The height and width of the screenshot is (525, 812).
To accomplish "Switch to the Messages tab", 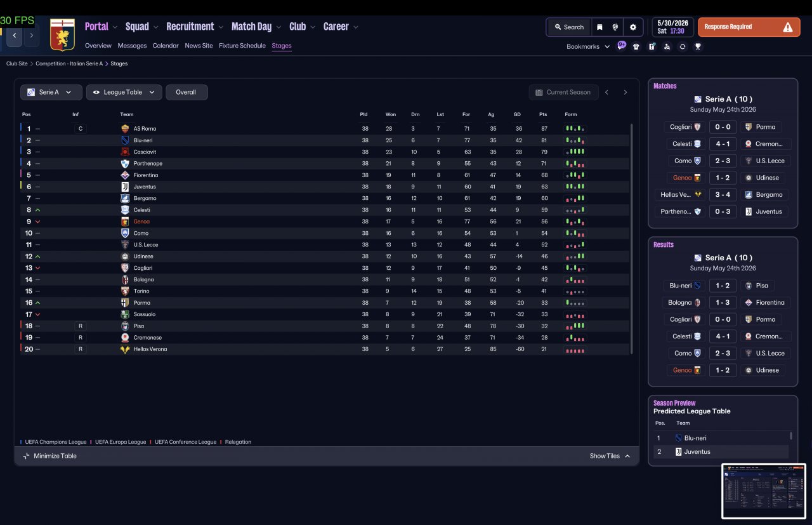I will 132,46.
